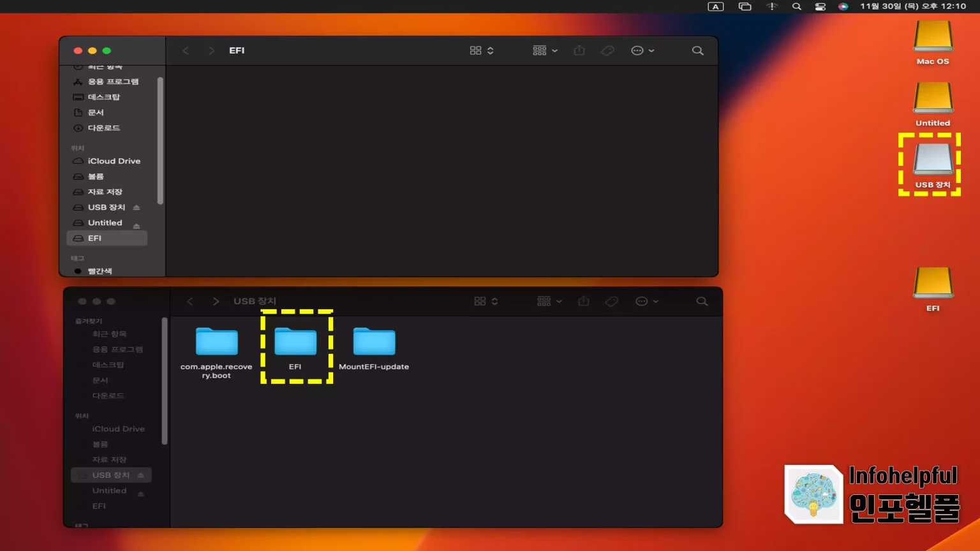
Task: Select USB 장치 in bottom window sidebar
Action: click(x=112, y=475)
